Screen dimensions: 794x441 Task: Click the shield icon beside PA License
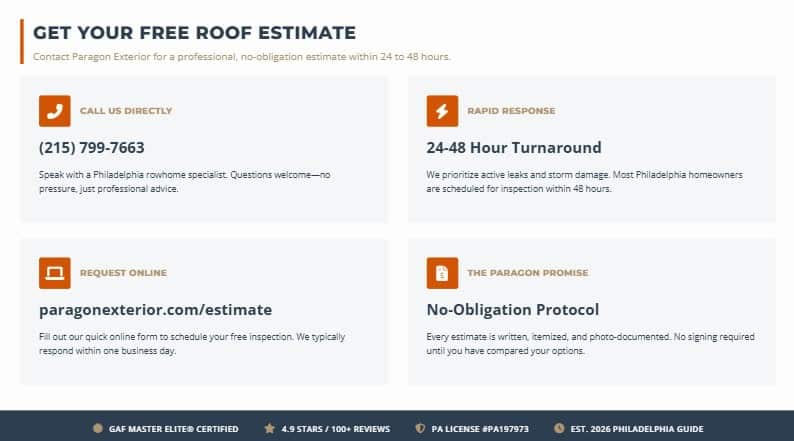click(420, 428)
